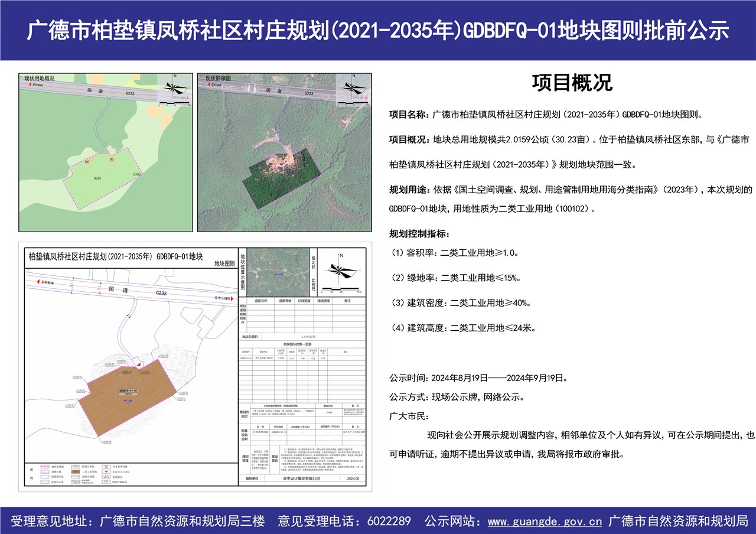Click the 地块位置示意图 satellite thumbnail
The height and width of the screenshot is (534, 756).
(278, 272)
